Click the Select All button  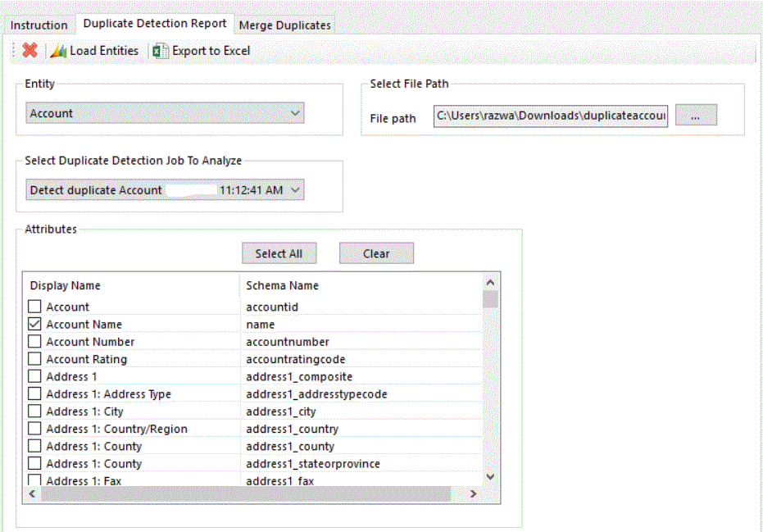pos(279,254)
